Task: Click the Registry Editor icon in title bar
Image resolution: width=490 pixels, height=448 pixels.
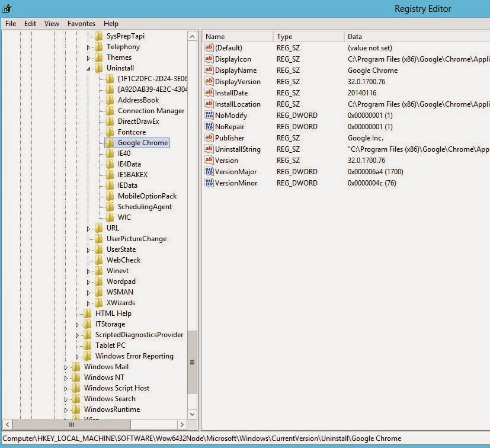Action: pos(8,8)
